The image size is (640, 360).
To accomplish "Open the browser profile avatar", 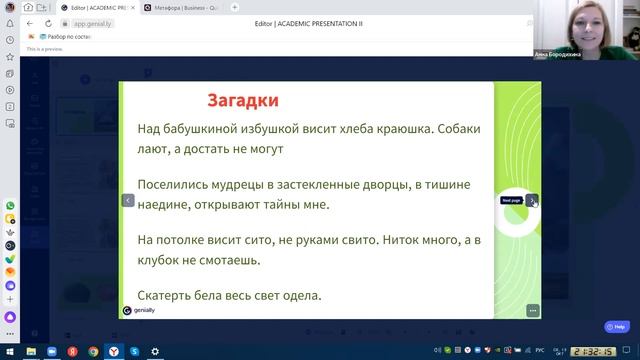I will pos(10,7).
